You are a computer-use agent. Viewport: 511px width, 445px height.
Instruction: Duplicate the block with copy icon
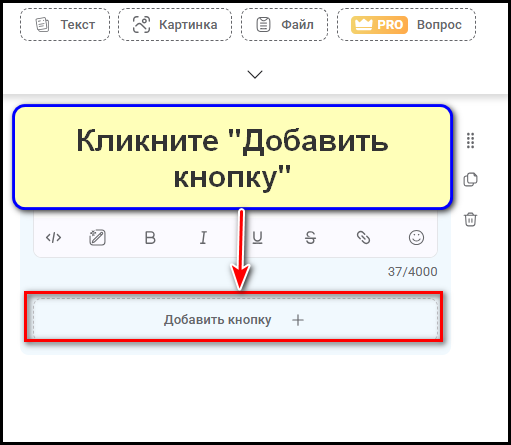(470, 180)
